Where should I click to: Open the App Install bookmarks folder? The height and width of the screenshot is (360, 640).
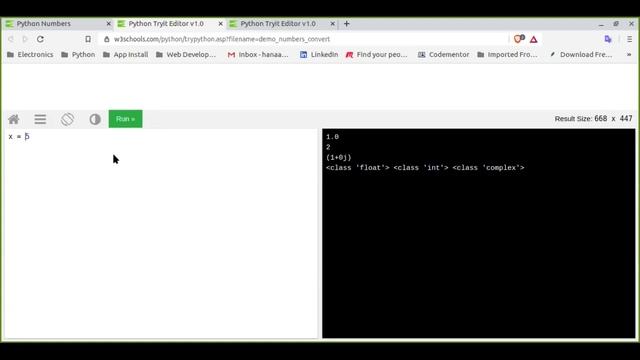click(x=126, y=55)
